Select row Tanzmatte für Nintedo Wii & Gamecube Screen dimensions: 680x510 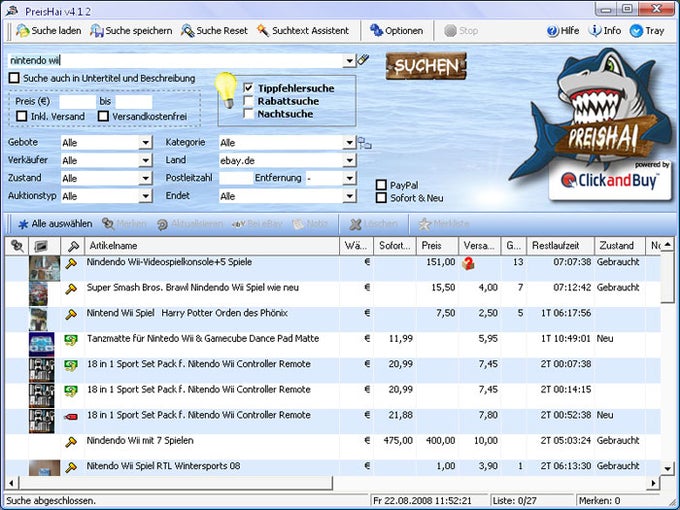click(x=333, y=345)
